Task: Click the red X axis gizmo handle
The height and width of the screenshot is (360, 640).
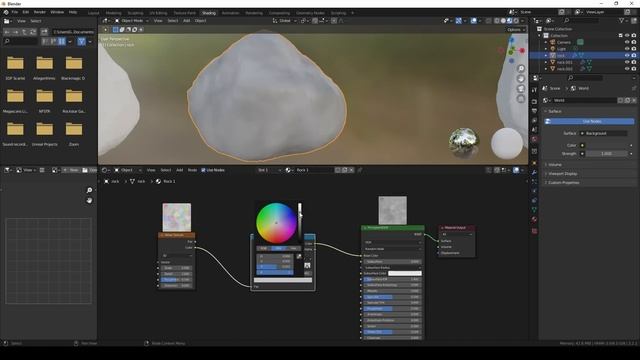Action: [522, 50]
